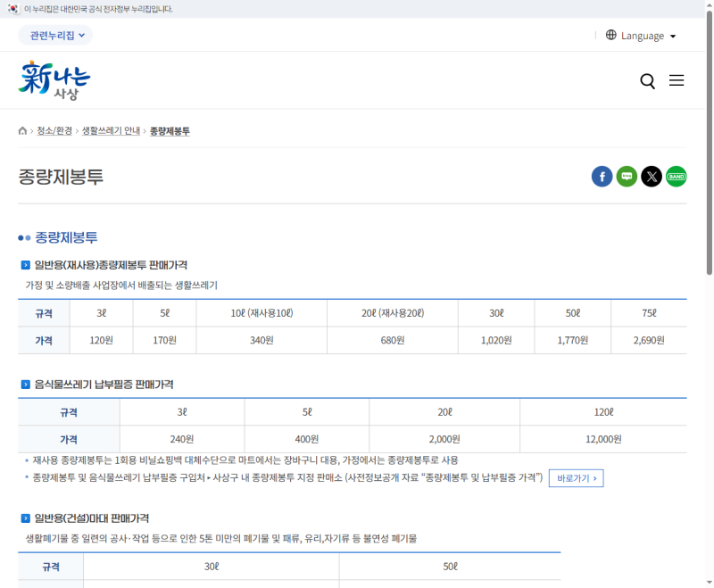Click the 바로가기 button
The height and width of the screenshot is (588, 714).
click(x=576, y=478)
